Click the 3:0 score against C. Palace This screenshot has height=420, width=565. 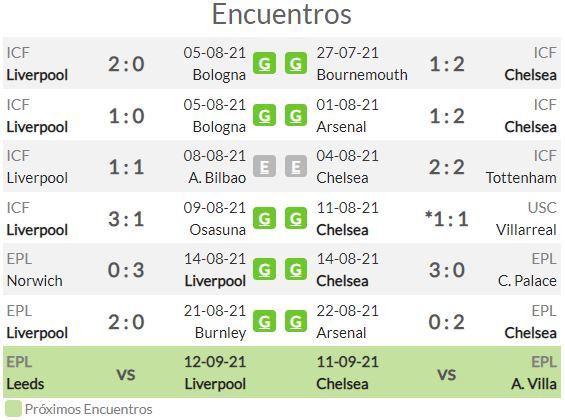(447, 270)
